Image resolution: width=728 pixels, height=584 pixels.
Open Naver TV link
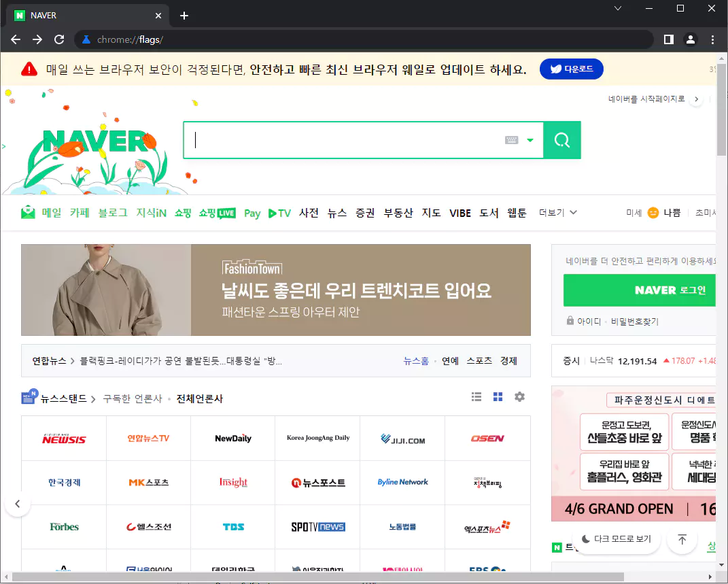279,213
